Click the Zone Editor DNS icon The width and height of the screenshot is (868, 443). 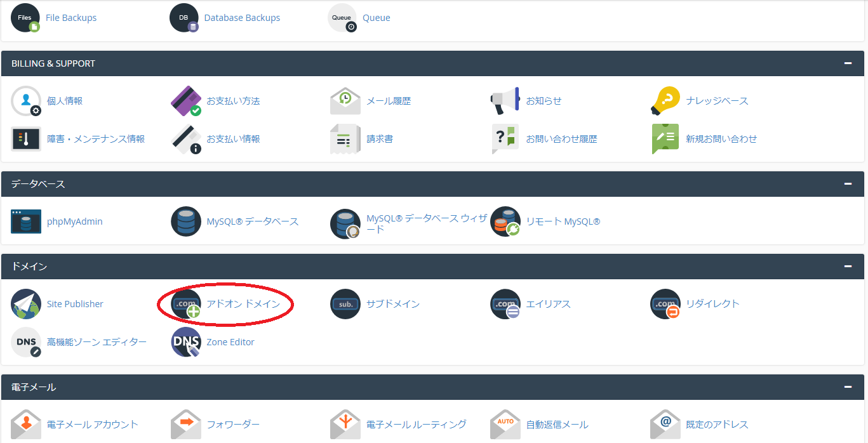(x=186, y=342)
